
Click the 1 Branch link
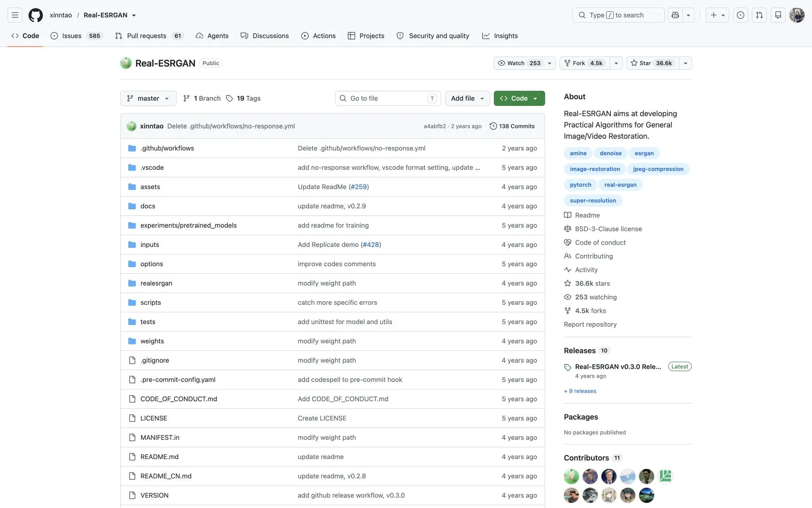click(202, 98)
